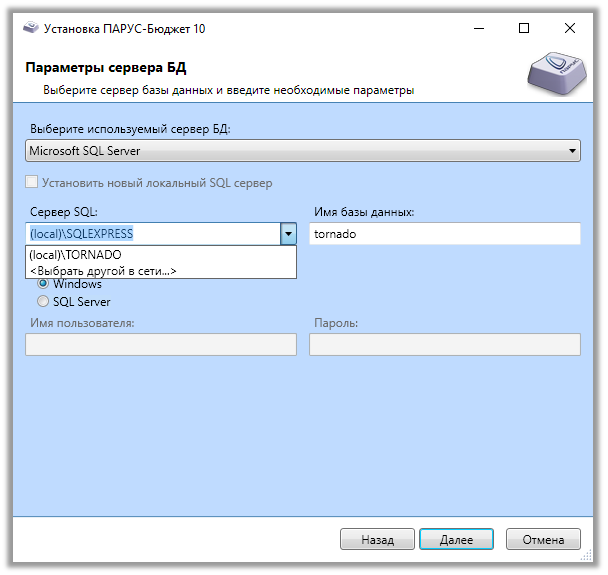Click the 'Имя пользователя' input field
Viewport: 608px width, 575px height.
pos(161,344)
